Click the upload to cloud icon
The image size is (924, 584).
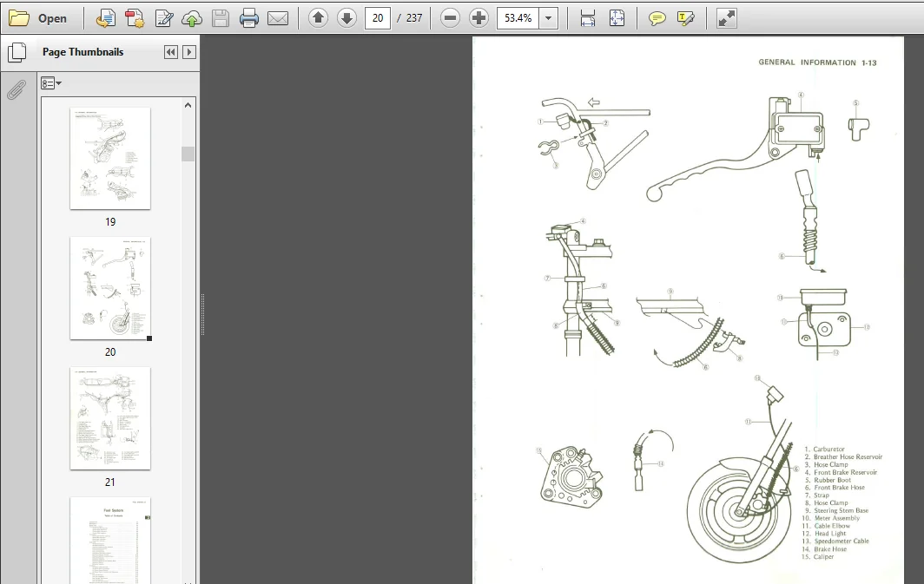pos(192,19)
